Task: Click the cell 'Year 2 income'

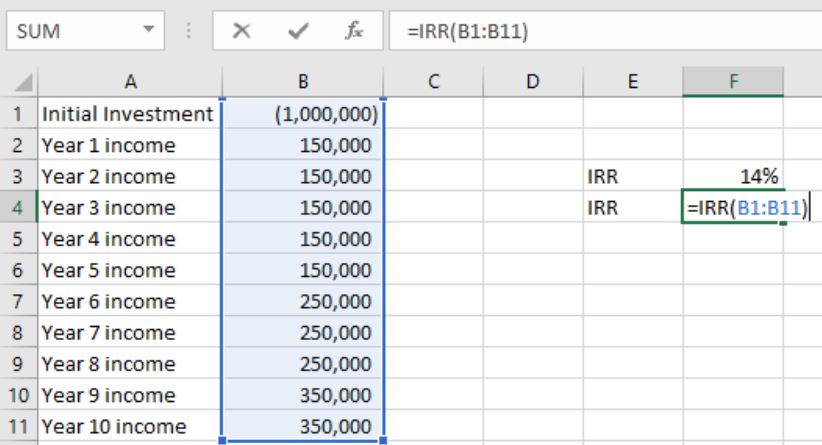Action: coord(130,176)
